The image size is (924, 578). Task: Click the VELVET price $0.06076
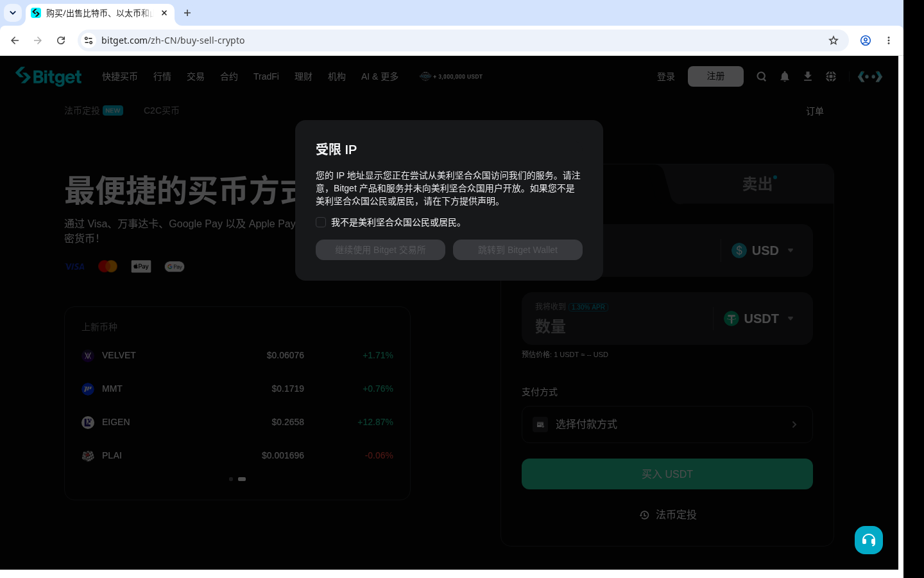pos(286,356)
